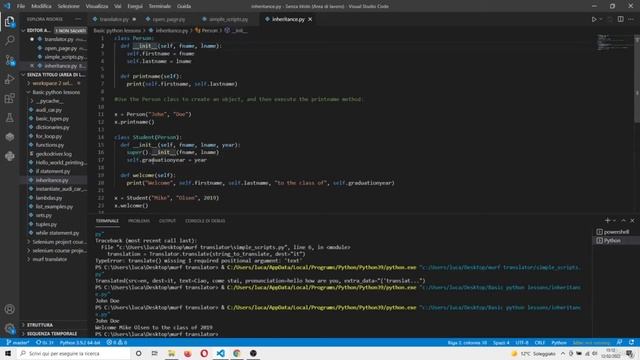
Task: Switch to open_page.py editor tab
Action: (x=169, y=19)
